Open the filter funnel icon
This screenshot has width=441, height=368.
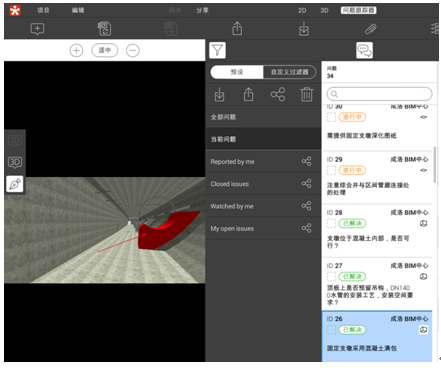click(x=217, y=50)
